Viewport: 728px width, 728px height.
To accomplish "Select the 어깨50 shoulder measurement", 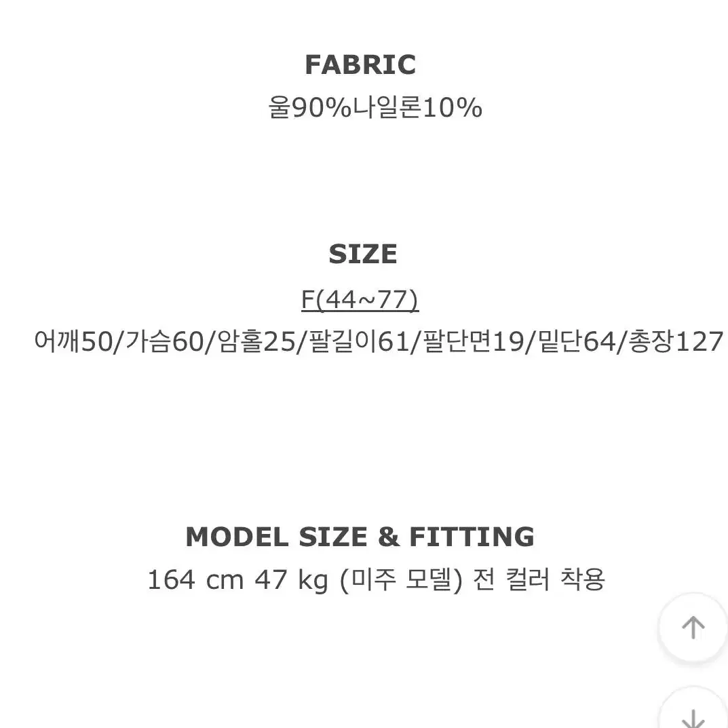I will [73, 341].
